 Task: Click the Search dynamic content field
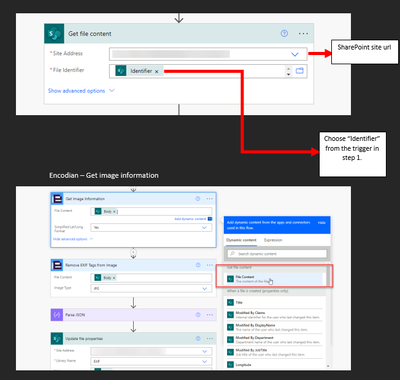[277, 254]
